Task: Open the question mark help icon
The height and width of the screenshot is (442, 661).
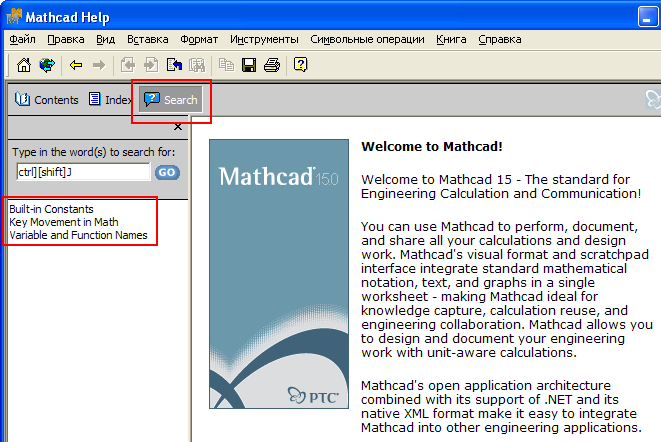Action: pos(301,65)
